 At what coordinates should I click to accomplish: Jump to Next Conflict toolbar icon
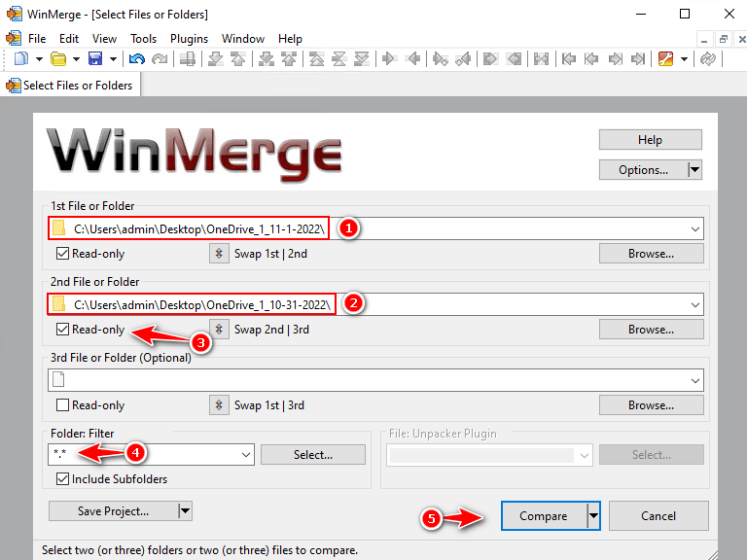267,59
